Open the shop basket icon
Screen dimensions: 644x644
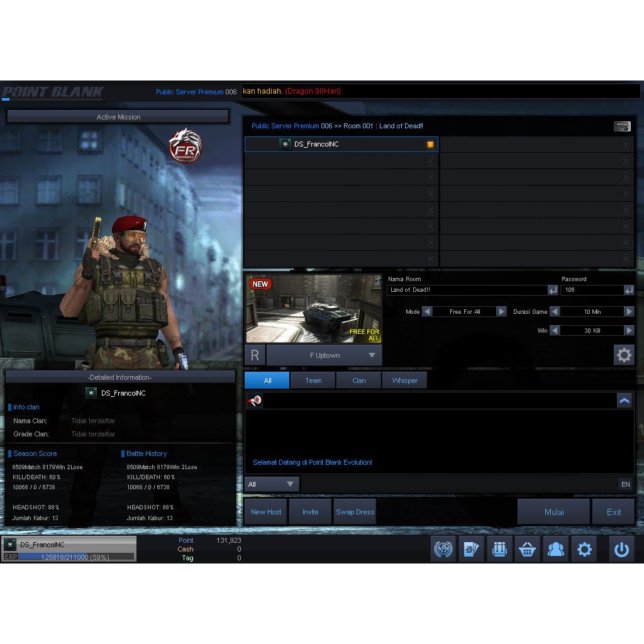tap(528, 549)
